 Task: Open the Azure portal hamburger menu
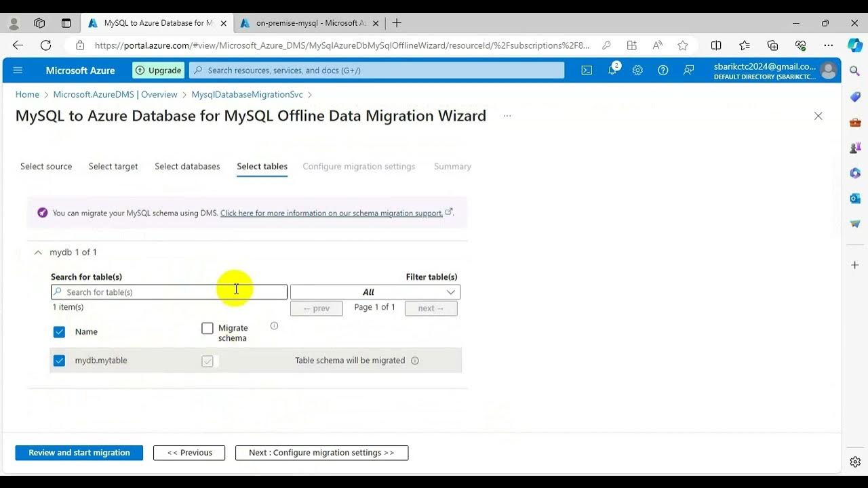point(18,70)
